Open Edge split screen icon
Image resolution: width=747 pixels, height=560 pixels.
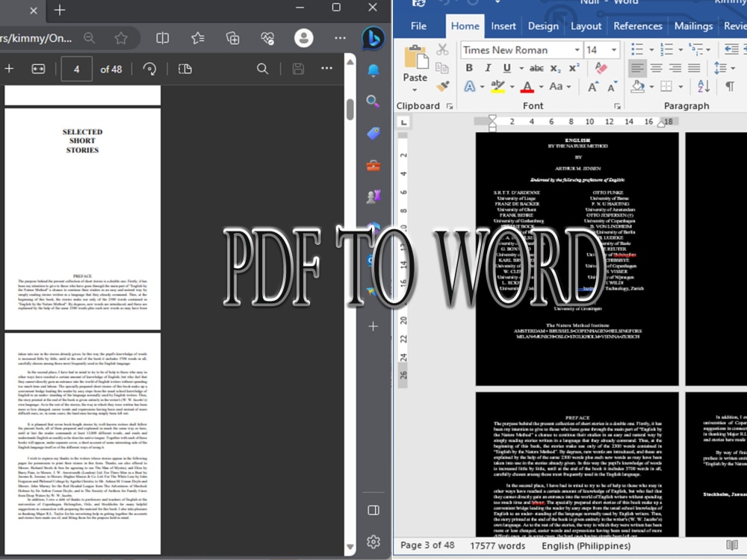pos(162,38)
